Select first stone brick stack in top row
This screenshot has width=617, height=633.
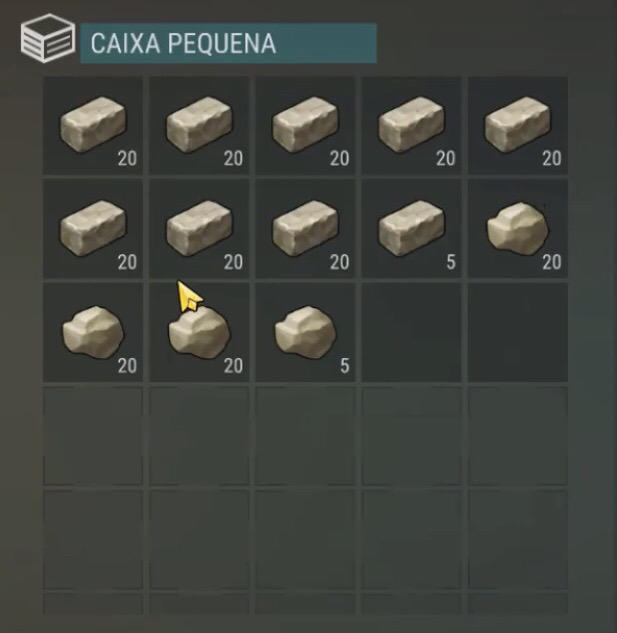coord(93,126)
